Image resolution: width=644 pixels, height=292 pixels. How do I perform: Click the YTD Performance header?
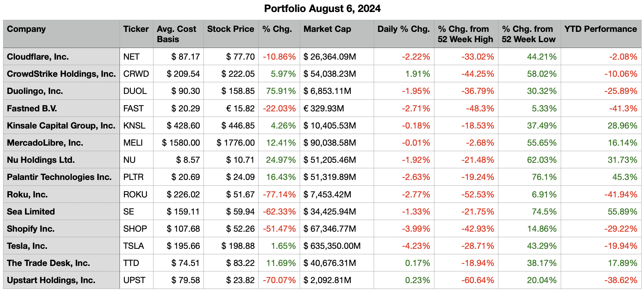click(600, 29)
